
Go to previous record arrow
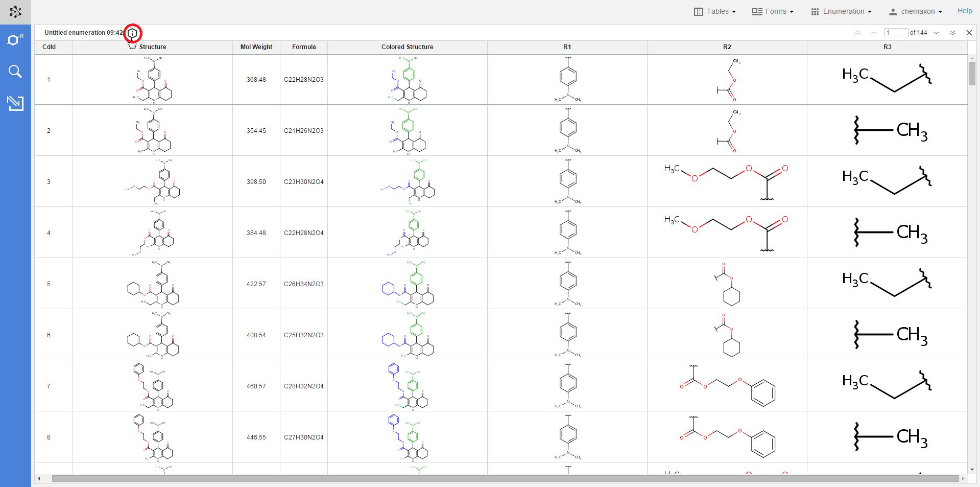coord(874,33)
